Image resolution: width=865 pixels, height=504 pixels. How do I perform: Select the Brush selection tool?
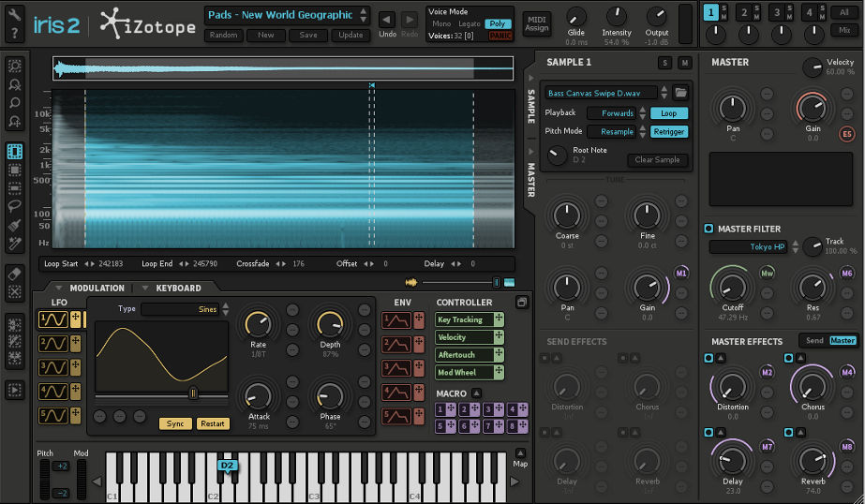15,225
